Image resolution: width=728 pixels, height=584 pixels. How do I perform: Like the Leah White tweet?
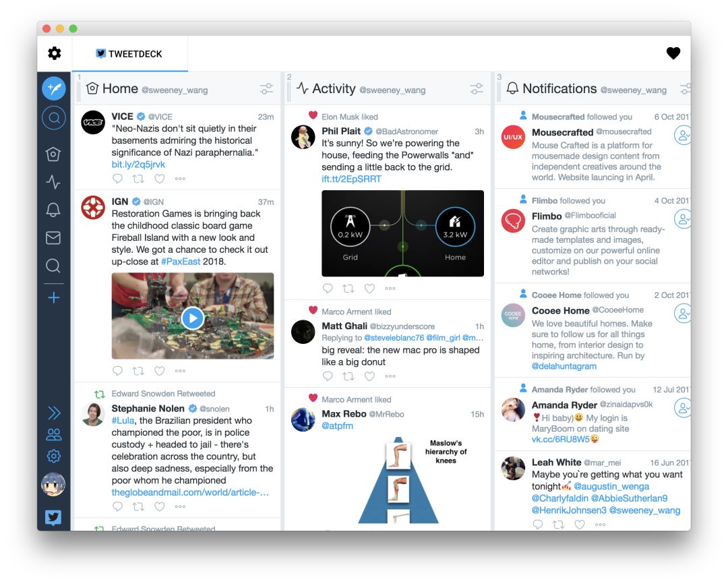click(580, 525)
